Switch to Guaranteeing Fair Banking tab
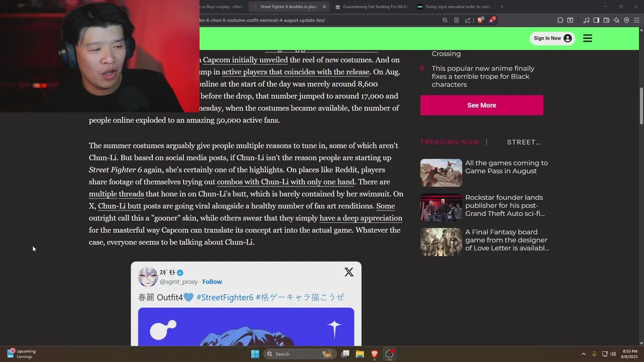Image resolution: width=644 pixels, height=362 pixels. tap(371, 7)
